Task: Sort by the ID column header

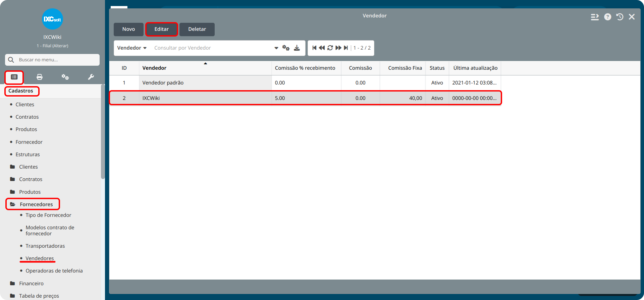Action: coord(124,68)
